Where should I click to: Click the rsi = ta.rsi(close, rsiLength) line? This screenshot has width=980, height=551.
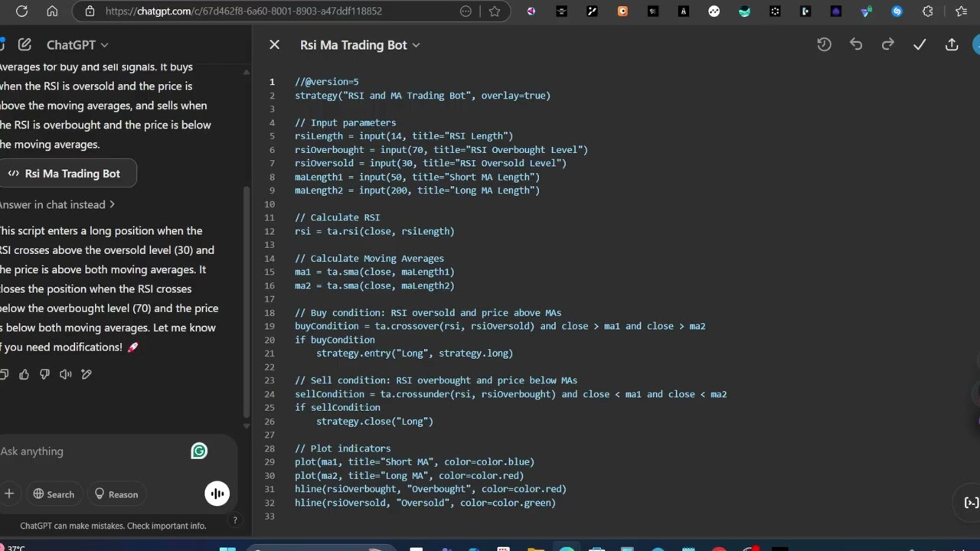click(374, 231)
